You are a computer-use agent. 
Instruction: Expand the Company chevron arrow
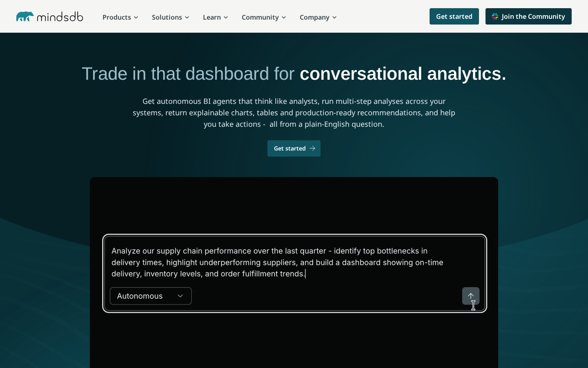(x=334, y=18)
